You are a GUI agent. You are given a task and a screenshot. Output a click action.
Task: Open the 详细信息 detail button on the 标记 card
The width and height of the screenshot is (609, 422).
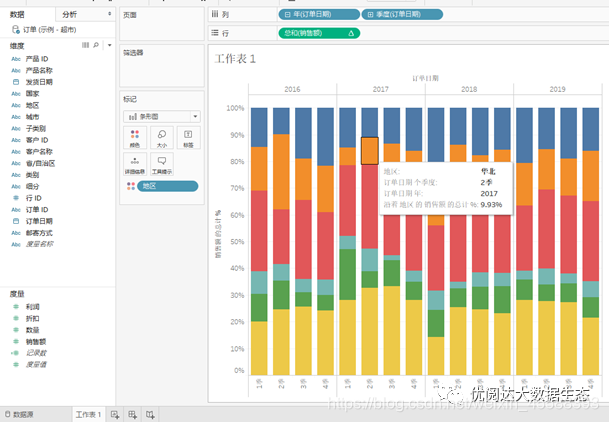pos(135,164)
